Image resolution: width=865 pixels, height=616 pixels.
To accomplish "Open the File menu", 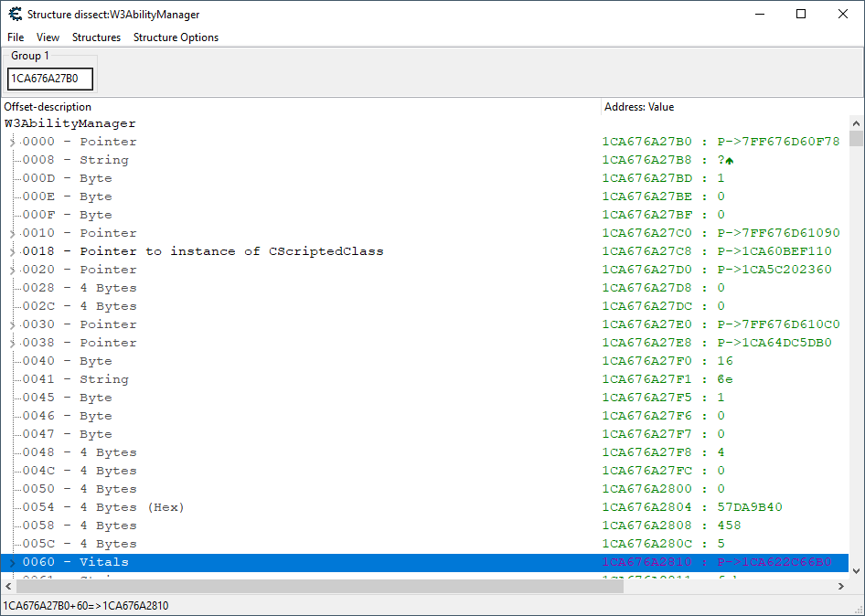I will [16, 37].
